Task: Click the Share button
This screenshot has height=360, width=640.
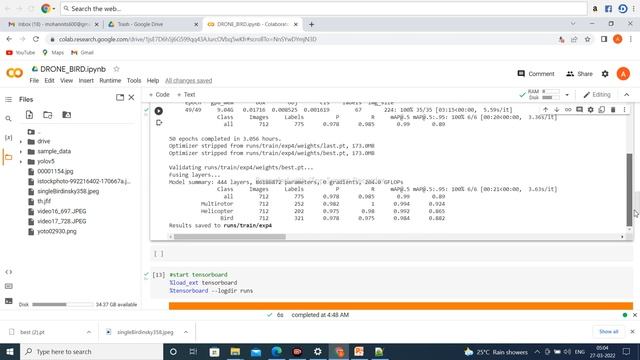Action: pyautogui.click(x=579, y=74)
